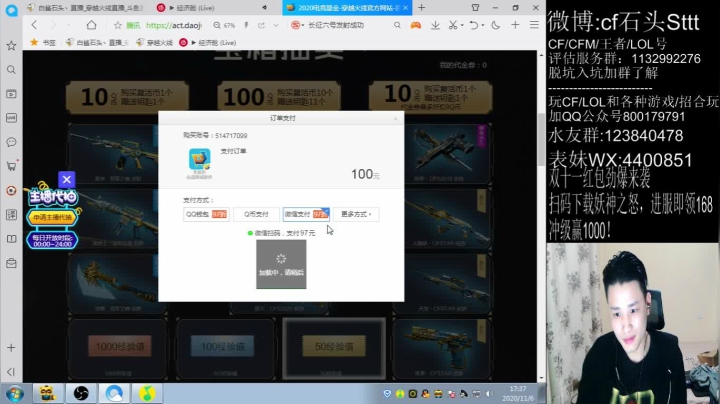This screenshot has width=720, height=404.
Task: Mute tab audio via speaker icon
Action: pyautogui.click(x=264, y=8)
